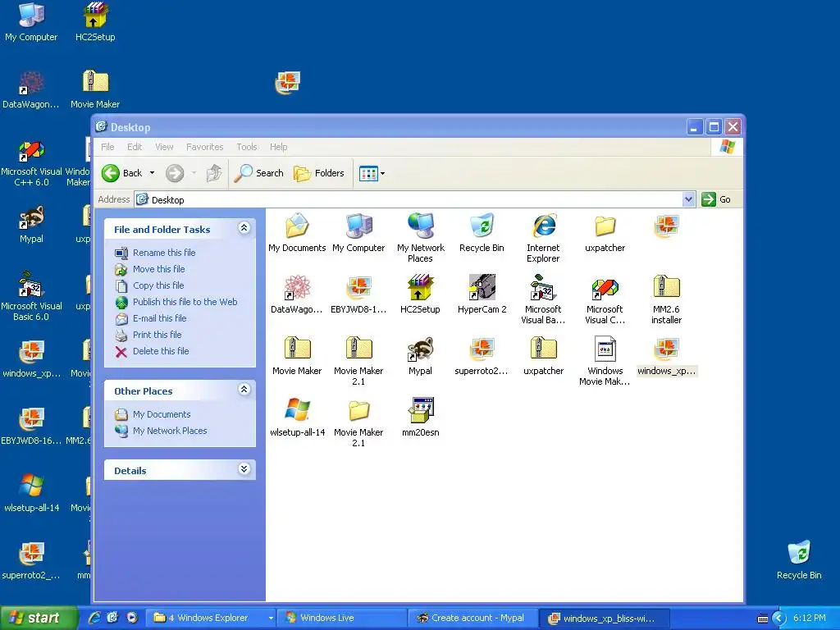Collapse Other Places panel
The width and height of the screenshot is (840, 630).
244,390
